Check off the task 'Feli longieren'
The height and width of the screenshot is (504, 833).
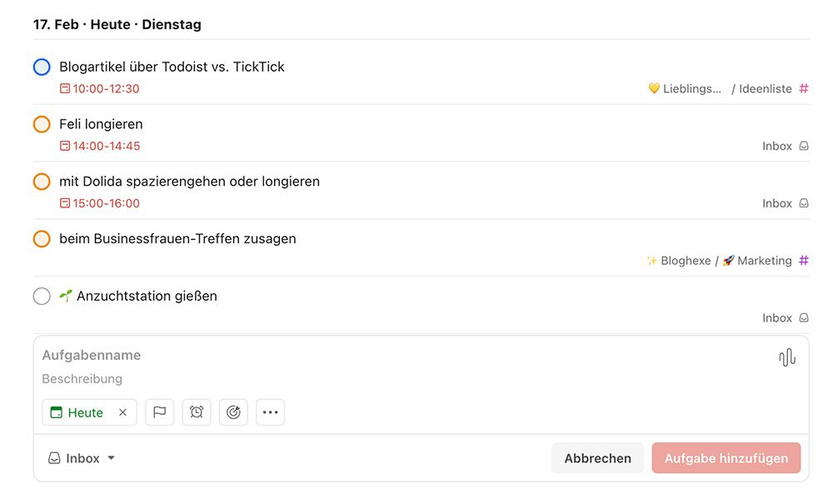pyautogui.click(x=42, y=124)
